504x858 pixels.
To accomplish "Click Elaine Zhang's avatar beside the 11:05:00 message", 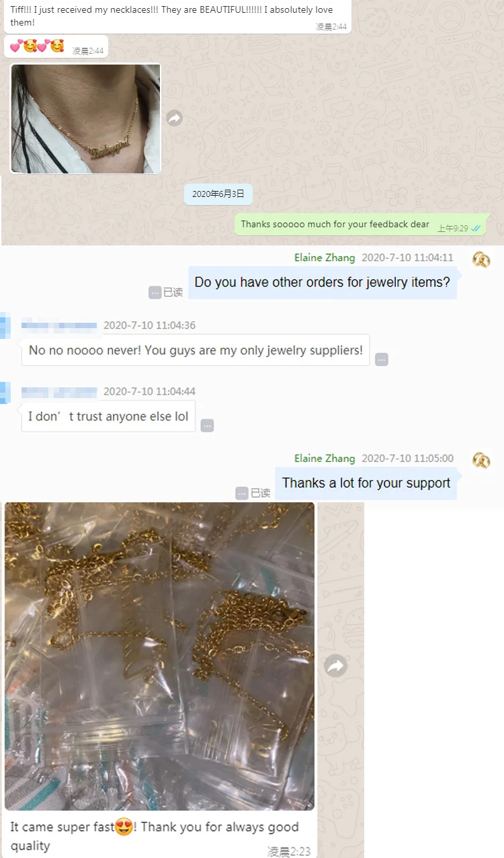I will (x=481, y=460).
